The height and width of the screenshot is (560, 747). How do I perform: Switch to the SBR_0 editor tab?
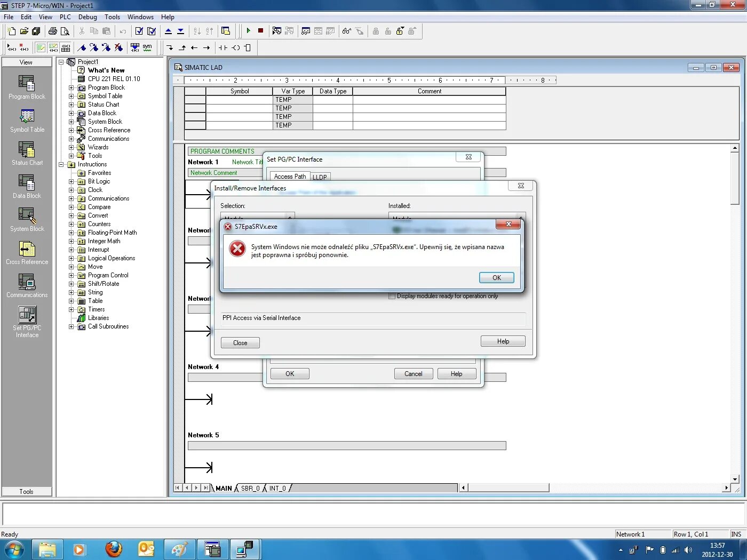[250, 488]
